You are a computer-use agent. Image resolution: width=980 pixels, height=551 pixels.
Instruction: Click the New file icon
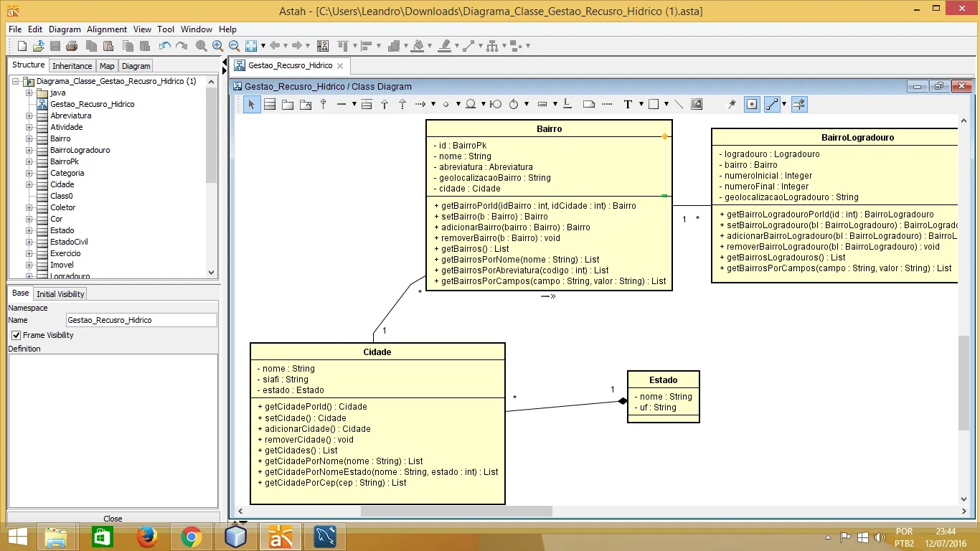[x=22, y=46]
